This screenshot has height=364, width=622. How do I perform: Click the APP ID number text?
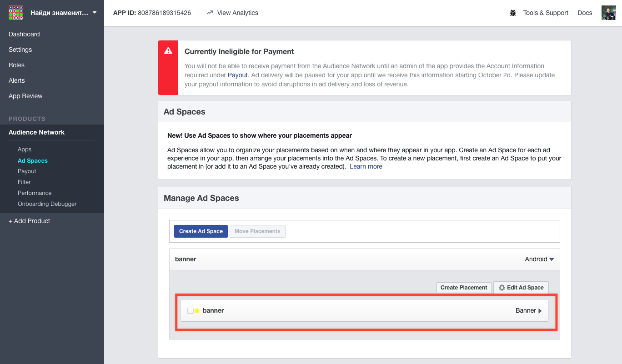pos(165,13)
